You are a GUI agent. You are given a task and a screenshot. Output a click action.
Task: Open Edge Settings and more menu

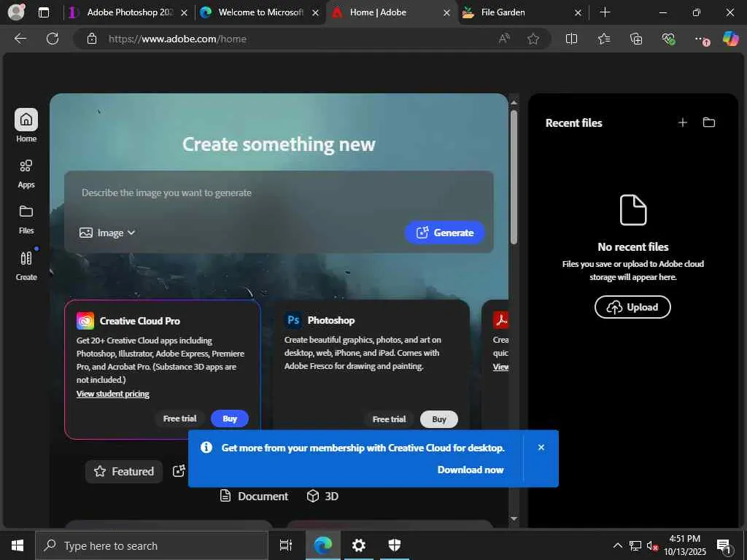tap(701, 39)
